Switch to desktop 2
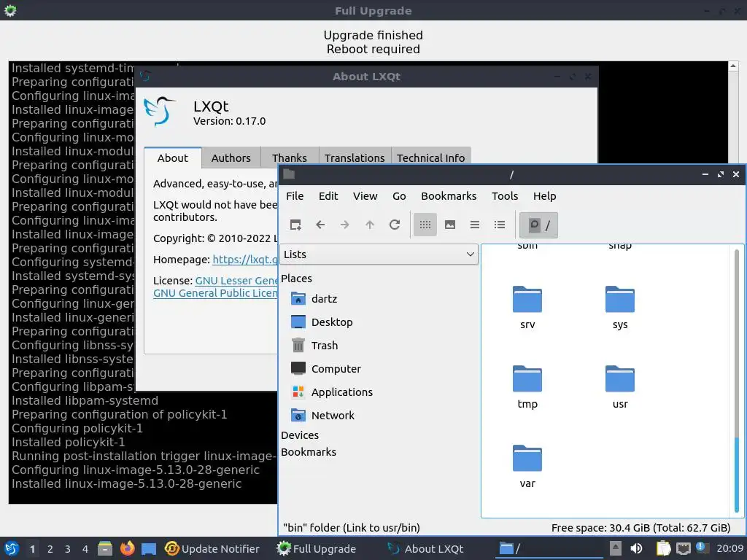Screen dimensions: 747x560 click(50, 549)
